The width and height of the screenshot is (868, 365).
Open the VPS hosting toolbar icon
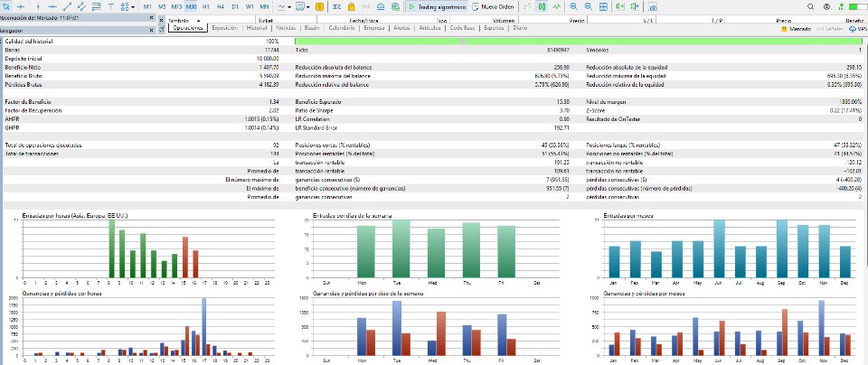point(381,6)
